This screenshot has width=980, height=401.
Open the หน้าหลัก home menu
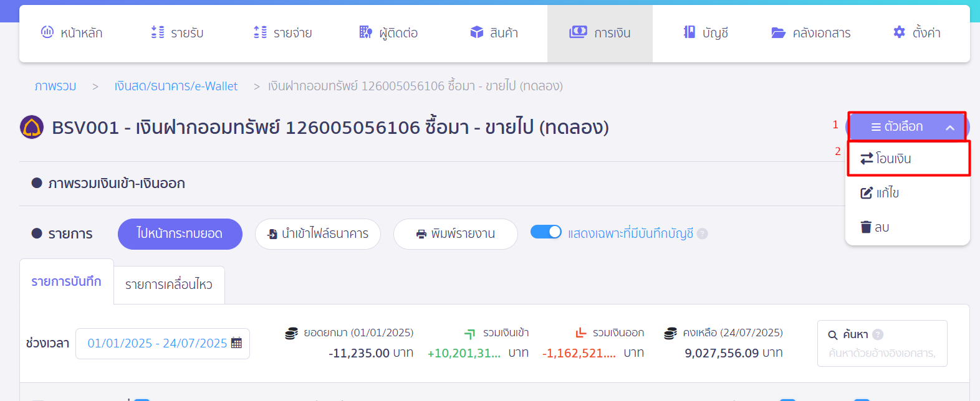(72, 33)
